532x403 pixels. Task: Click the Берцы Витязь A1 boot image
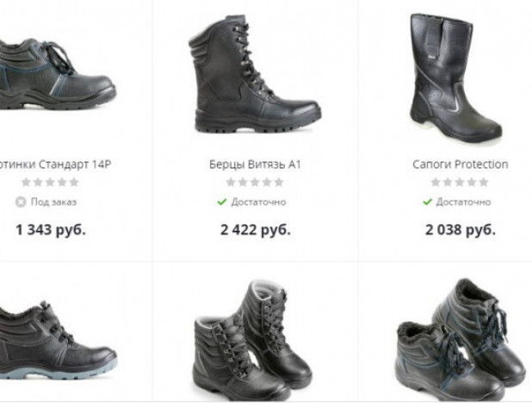pyautogui.click(x=255, y=74)
